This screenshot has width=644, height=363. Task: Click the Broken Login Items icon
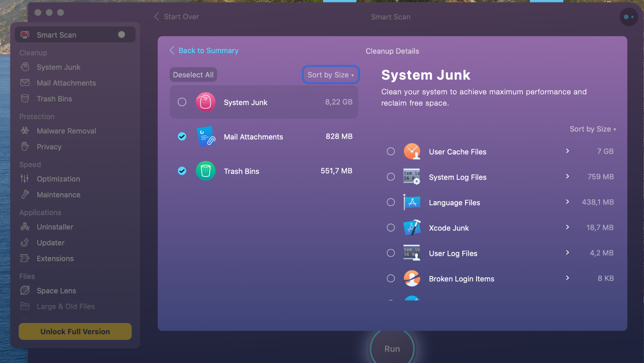click(412, 278)
